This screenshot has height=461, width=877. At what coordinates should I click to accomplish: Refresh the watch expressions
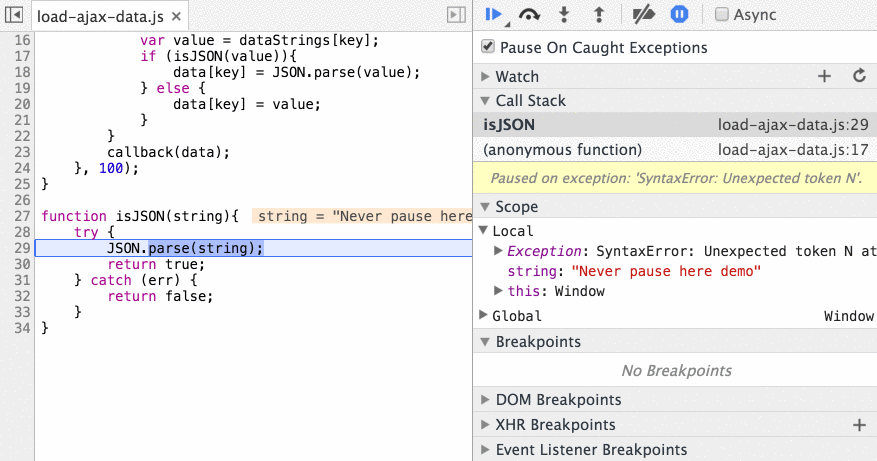pyautogui.click(x=860, y=76)
